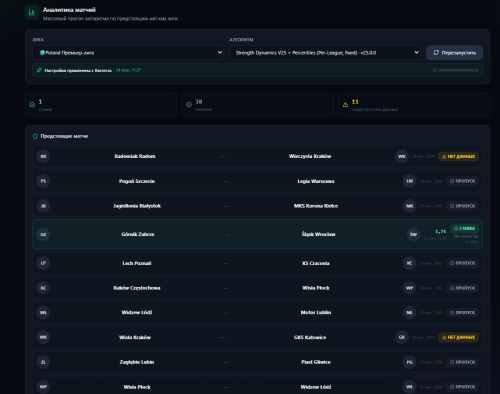
Task: Click the Синхронизировано sync status indicator
Action: pos(455,70)
